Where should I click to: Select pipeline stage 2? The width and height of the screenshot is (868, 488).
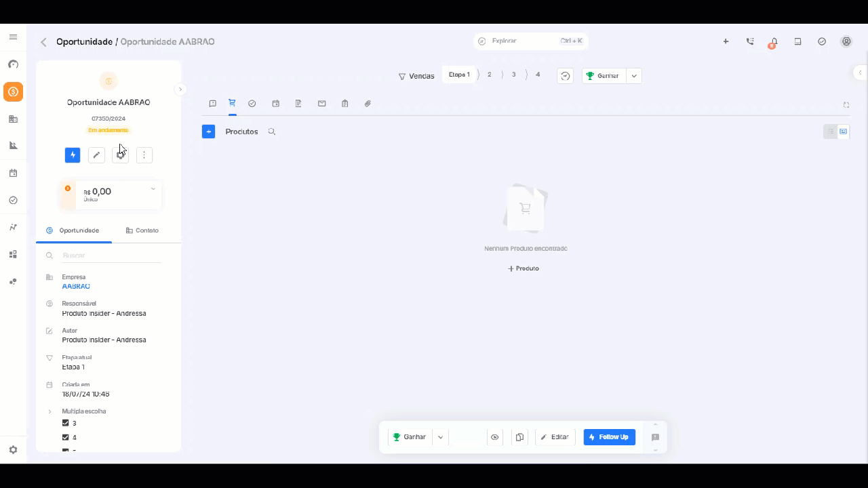pos(489,75)
